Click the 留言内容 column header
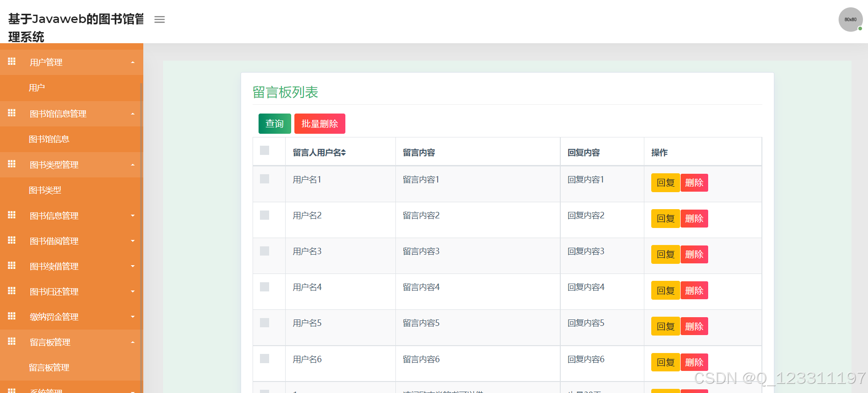868x393 pixels. 478,152
